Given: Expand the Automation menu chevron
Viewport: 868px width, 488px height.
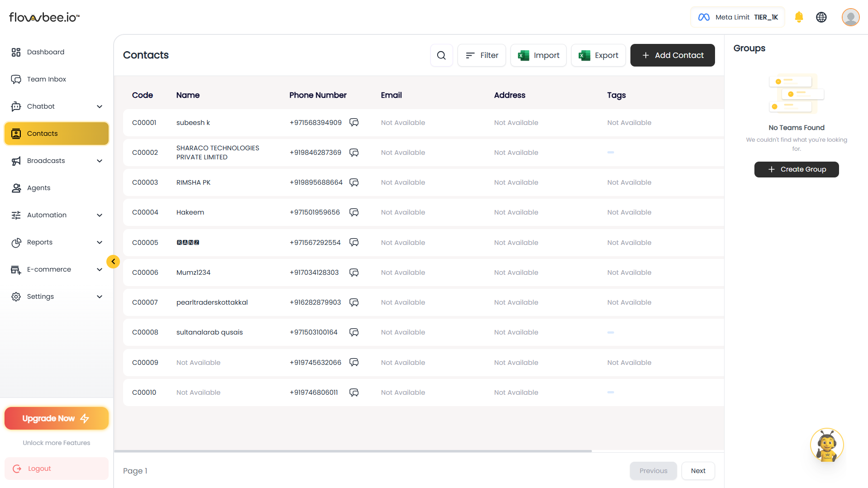Looking at the screenshot, I should [100, 215].
